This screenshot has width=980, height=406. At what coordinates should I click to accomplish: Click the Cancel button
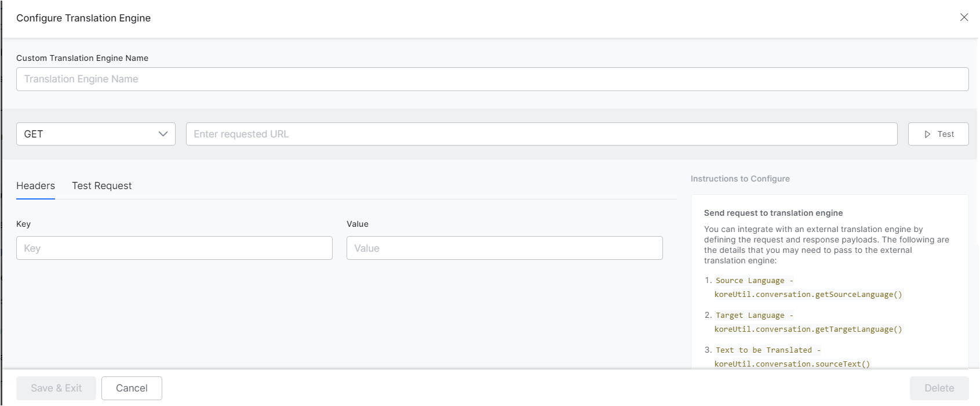pos(132,388)
